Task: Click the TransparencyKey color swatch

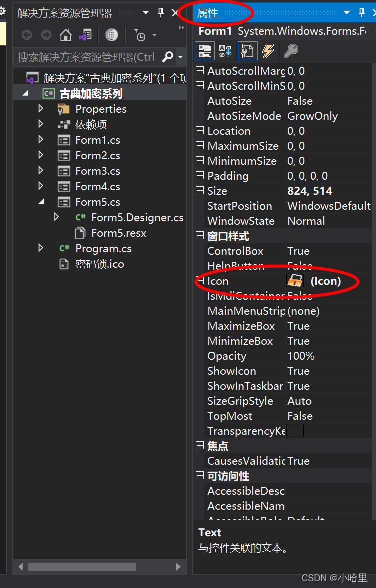Action: tap(295, 431)
